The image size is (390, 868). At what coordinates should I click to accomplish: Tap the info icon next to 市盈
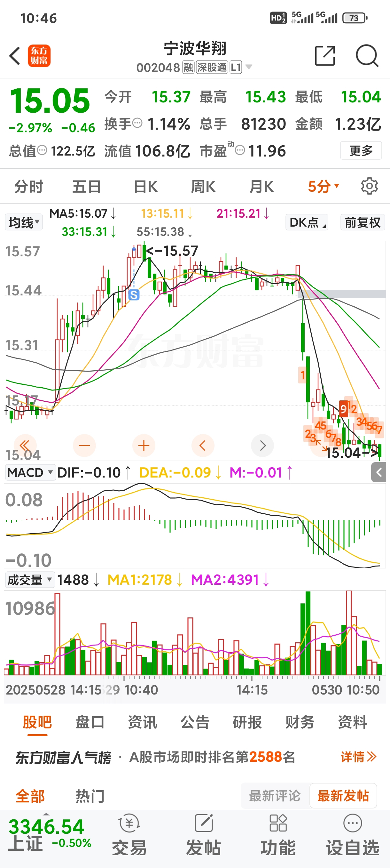click(x=239, y=150)
